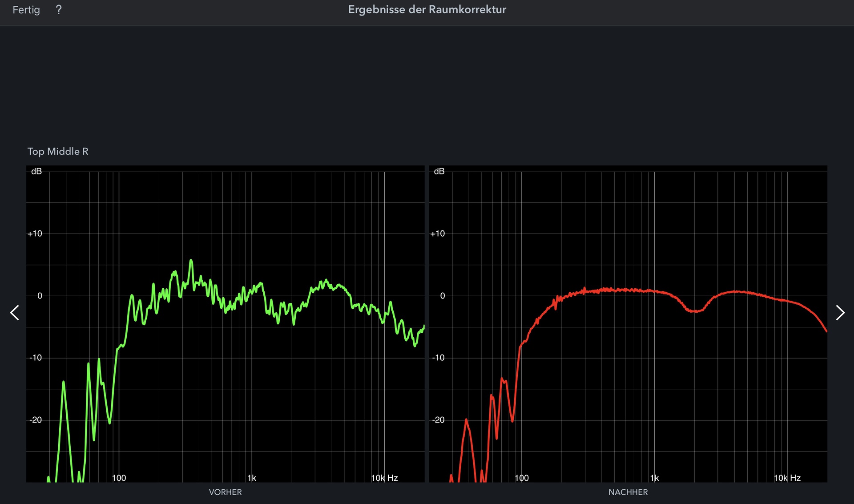854x504 pixels.
Task: Click the 10k Hz label on VORHER graph
Action: pos(385,478)
